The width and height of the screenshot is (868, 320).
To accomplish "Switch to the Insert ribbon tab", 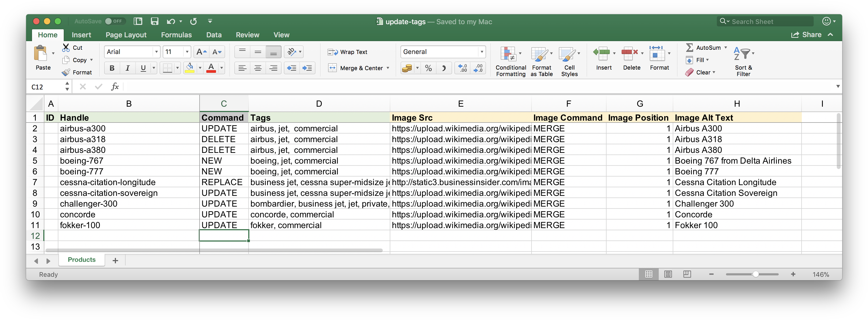I will (81, 35).
